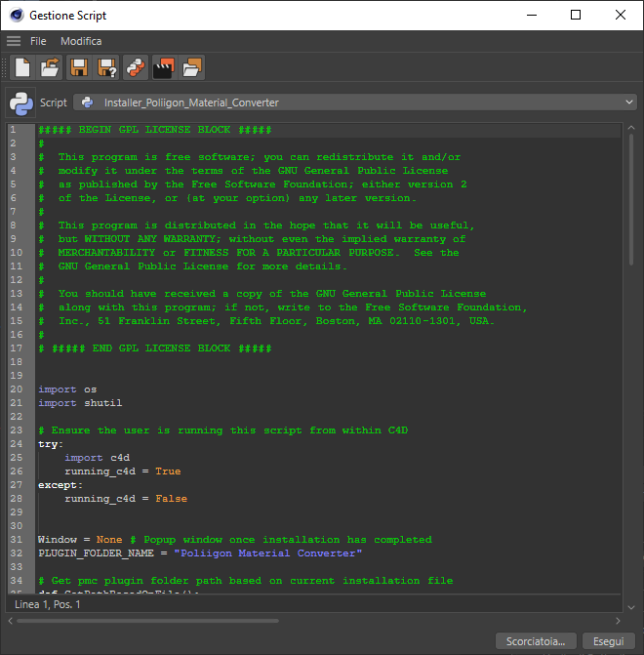
Task: Click line number 18 in gutter
Action: click(17, 362)
